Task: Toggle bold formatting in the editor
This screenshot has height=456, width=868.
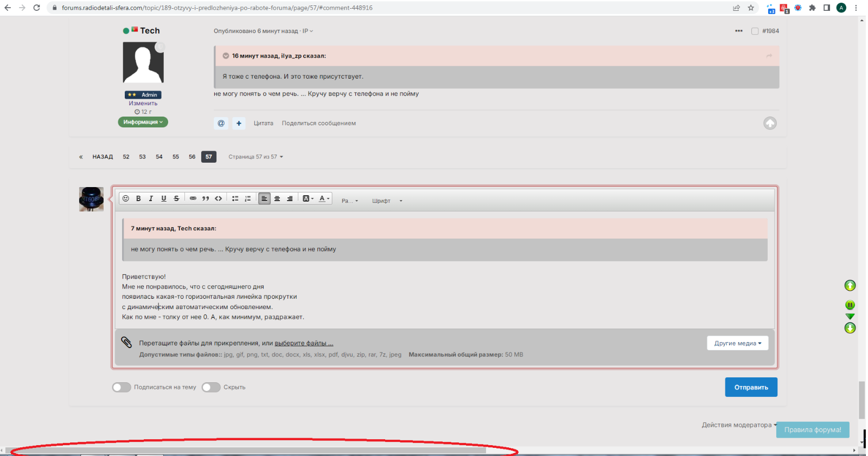Action: [x=138, y=198]
